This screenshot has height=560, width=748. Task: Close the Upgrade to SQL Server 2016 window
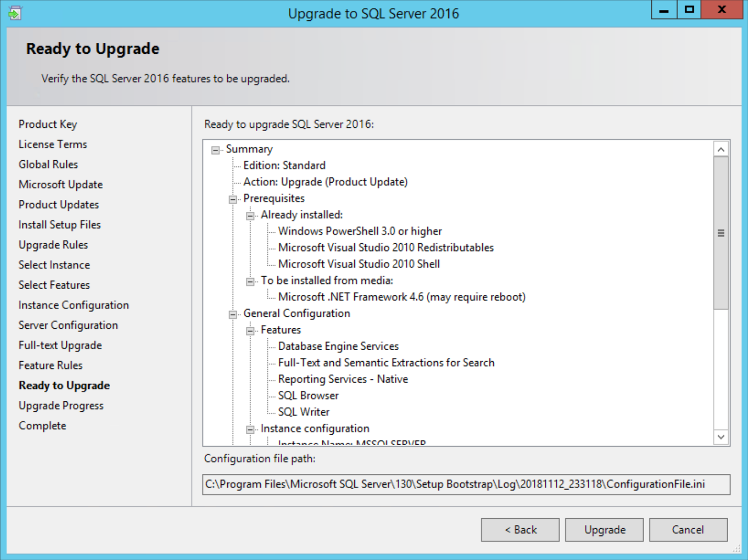pyautogui.click(x=722, y=9)
